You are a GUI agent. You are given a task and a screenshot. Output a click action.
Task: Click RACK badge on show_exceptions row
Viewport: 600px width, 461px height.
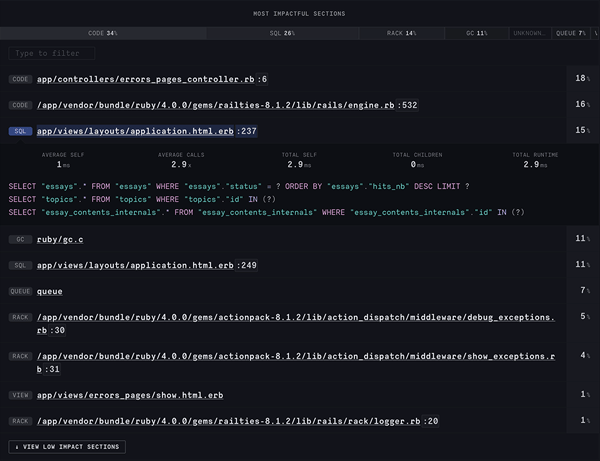(x=20, y=356)
